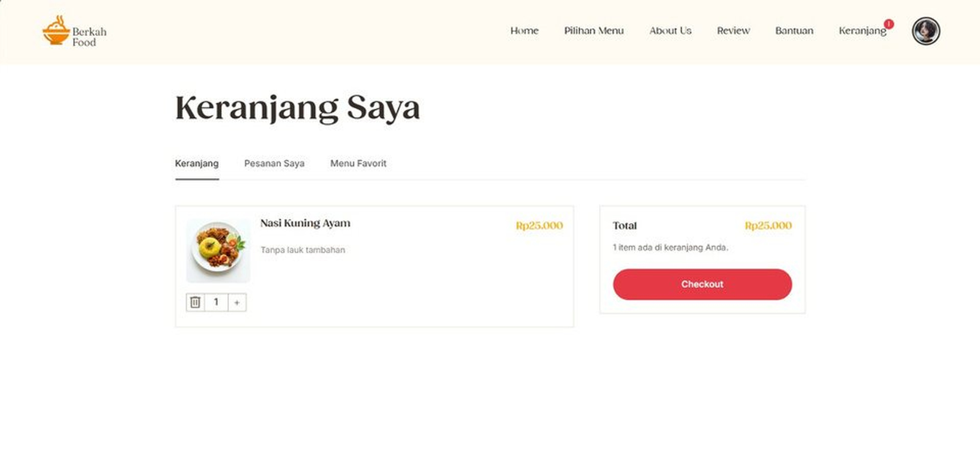Click the Berkah Food bowl logo
Screen dimensions: 980x460
(x=56, y=30)
